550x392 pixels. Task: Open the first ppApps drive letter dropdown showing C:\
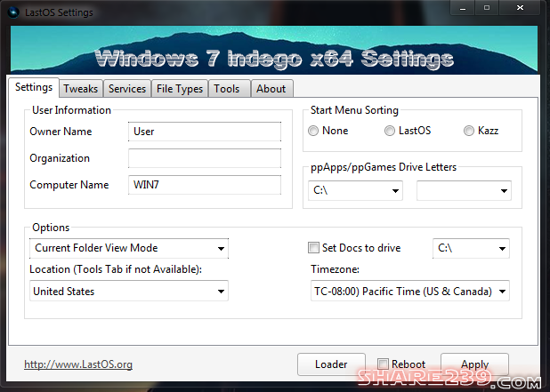pos(355,190)
